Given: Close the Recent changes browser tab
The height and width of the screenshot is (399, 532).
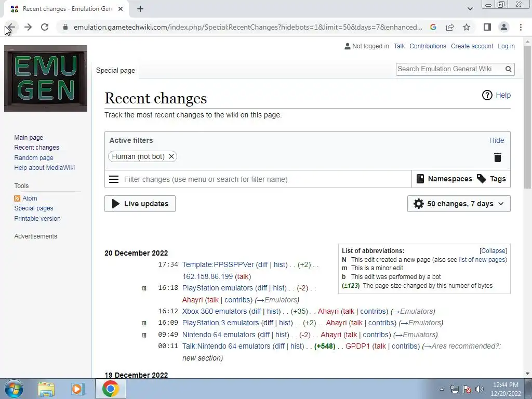Looking at the screenshot, I should (x=121, y=9).
